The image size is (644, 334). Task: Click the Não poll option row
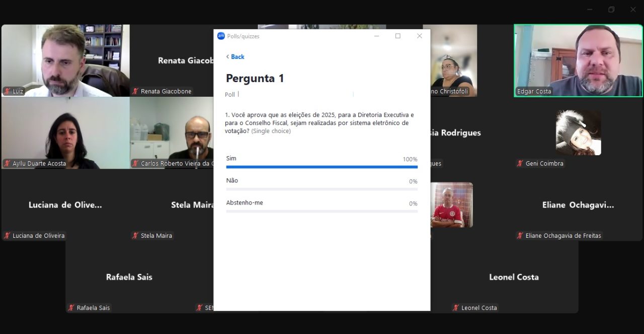[321, 183]
